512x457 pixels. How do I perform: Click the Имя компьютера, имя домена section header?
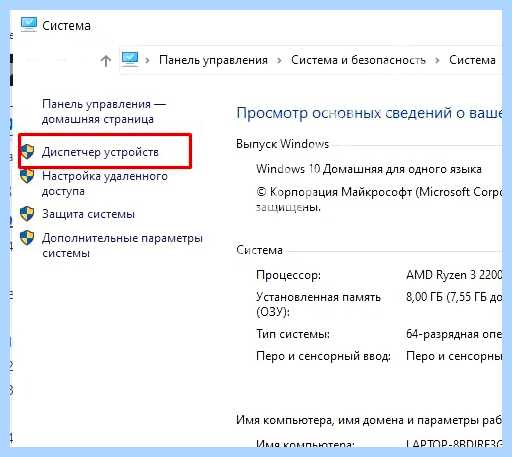369,420
